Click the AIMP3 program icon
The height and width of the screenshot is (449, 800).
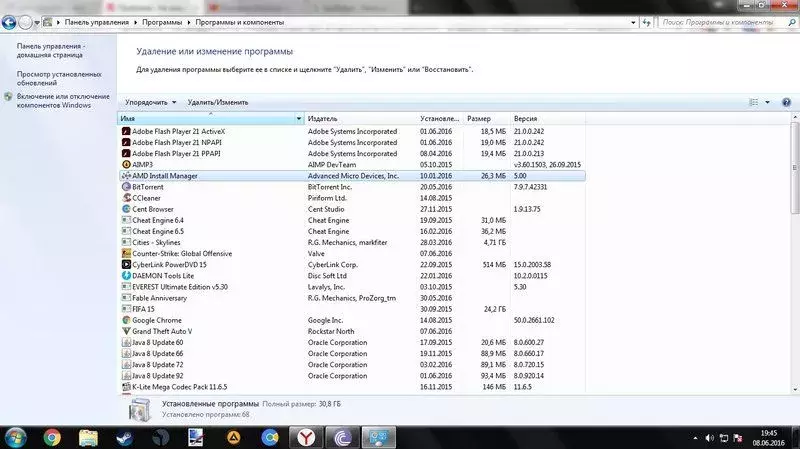126,164
